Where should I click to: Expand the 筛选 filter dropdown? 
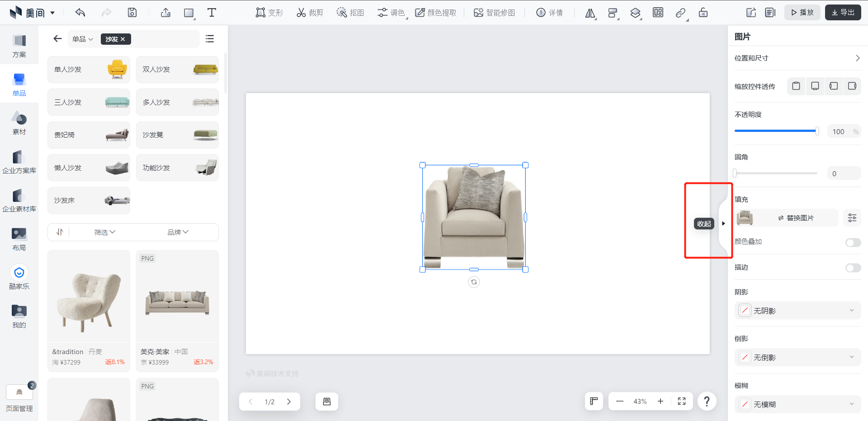click(x=105, y=232)
